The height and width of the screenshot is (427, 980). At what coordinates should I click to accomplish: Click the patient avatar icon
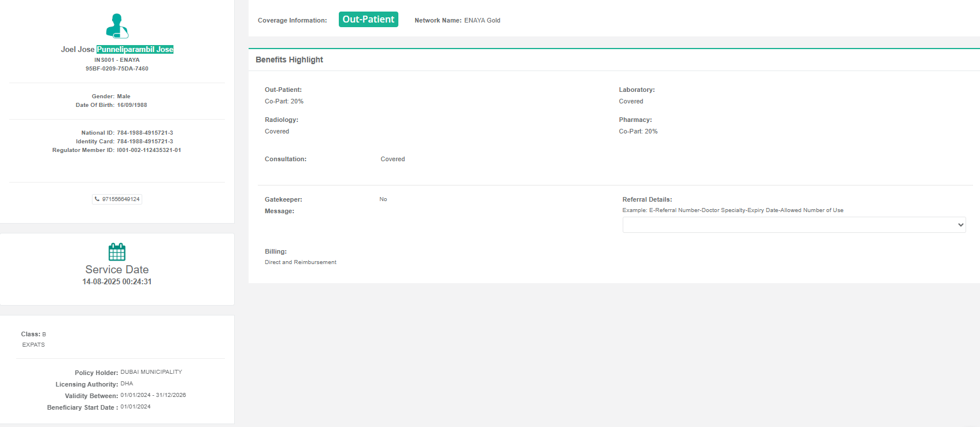(117, 26)
